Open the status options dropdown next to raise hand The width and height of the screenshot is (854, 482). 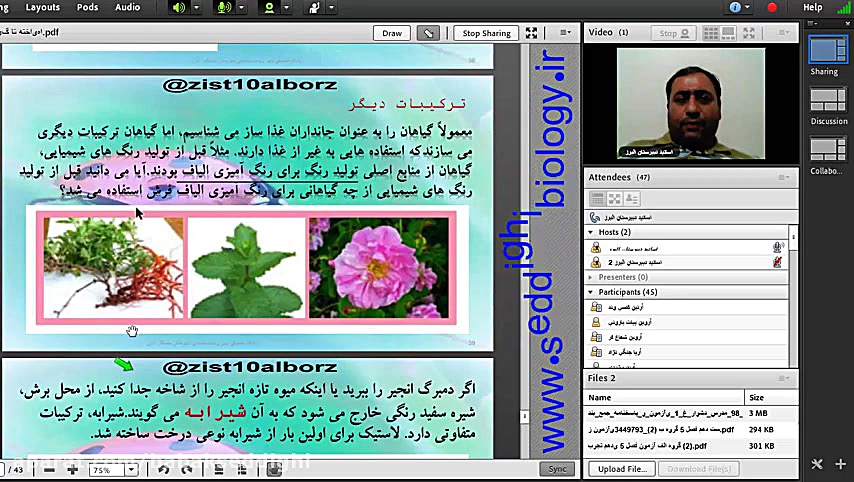point(331,8)
